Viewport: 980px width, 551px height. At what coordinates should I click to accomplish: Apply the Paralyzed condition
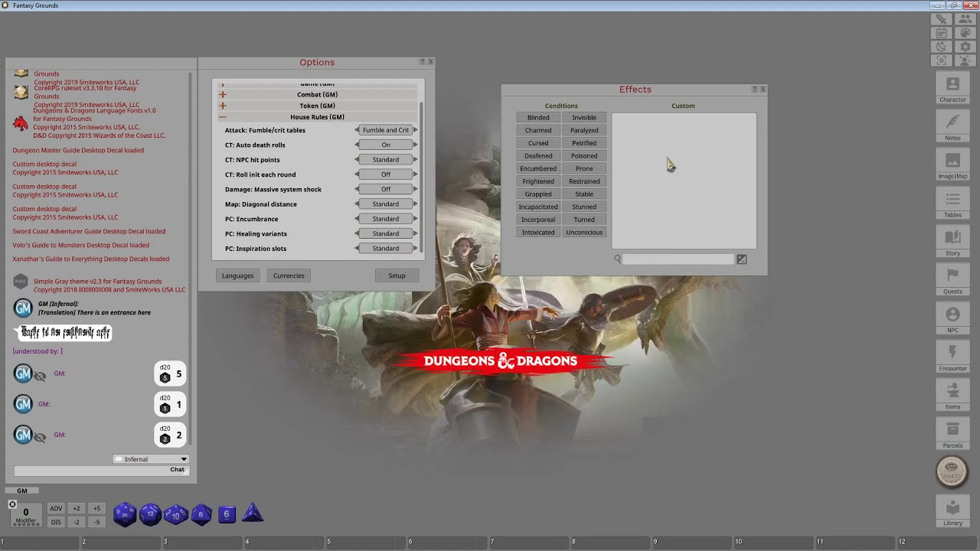[584, 130]
